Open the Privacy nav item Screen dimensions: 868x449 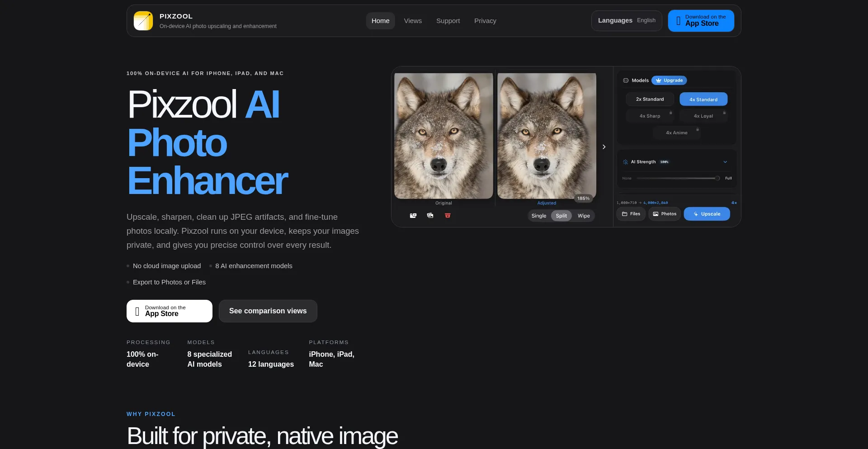pyautogui.click(x=485, y=21)
